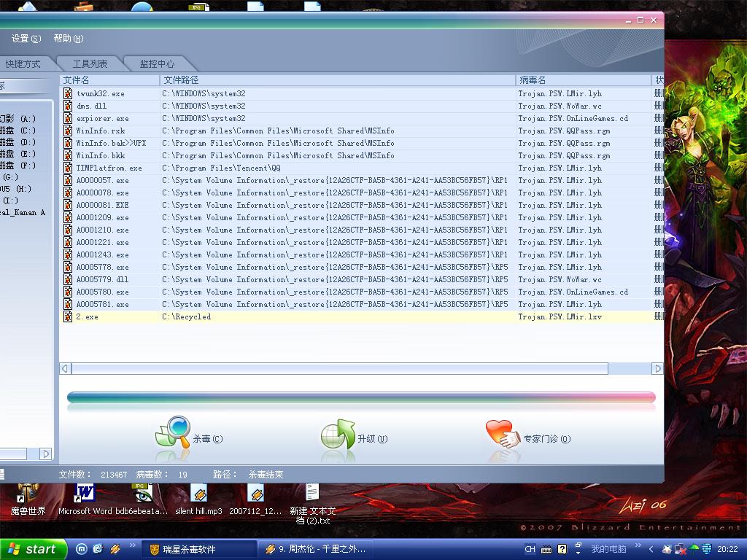The height and width of the screenshot is (560, 747).
Task: Expand hidden tray icons arrow
Action: (651, 549)
